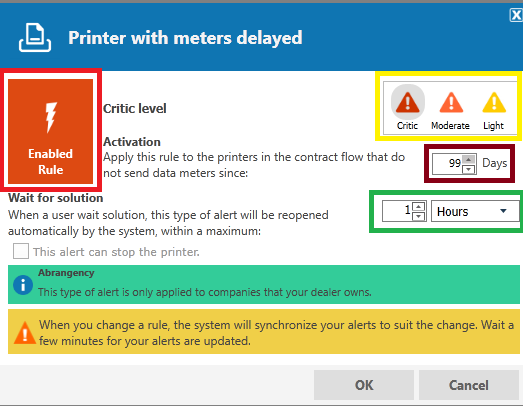Click the Days number field showing 99
The height and width of the screenshot is (406, 523).
point(448,164)
